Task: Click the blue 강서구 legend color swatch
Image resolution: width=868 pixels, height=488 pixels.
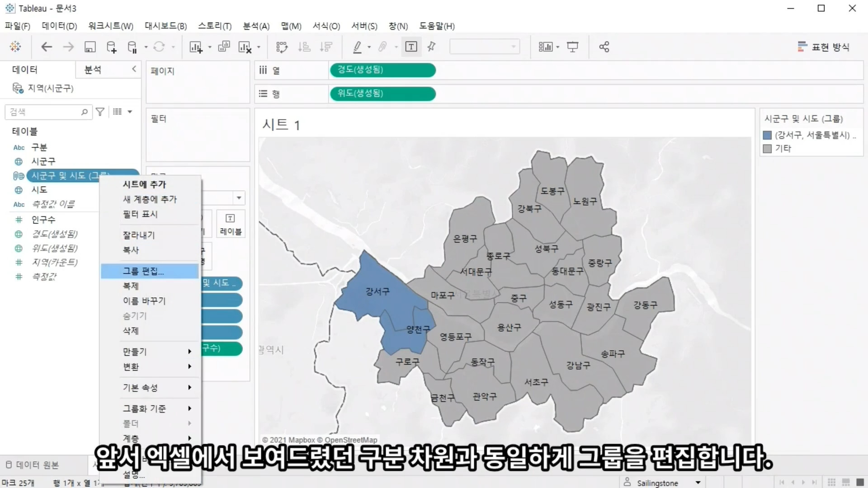Action: tap(767, 135)
